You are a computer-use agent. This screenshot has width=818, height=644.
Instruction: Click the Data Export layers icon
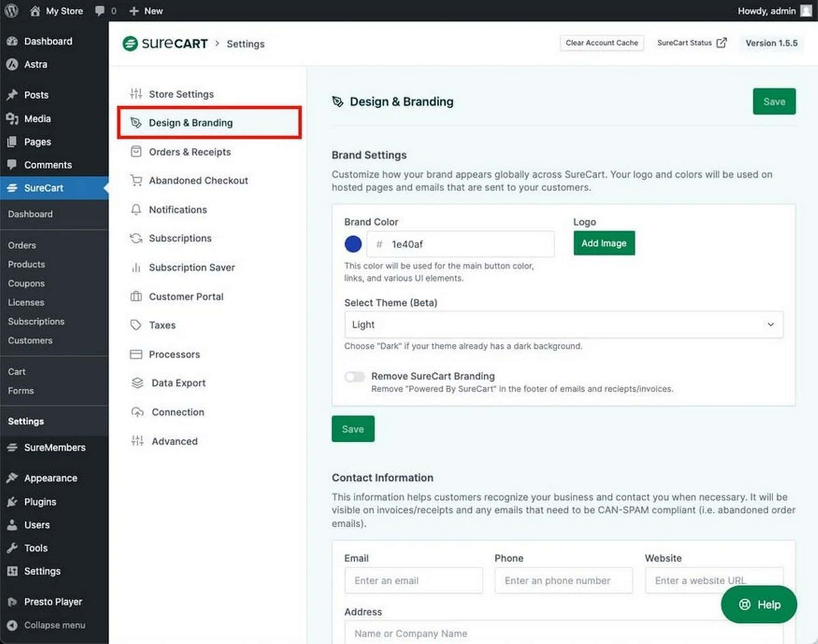pyautogui.click(x=137, y=383)
